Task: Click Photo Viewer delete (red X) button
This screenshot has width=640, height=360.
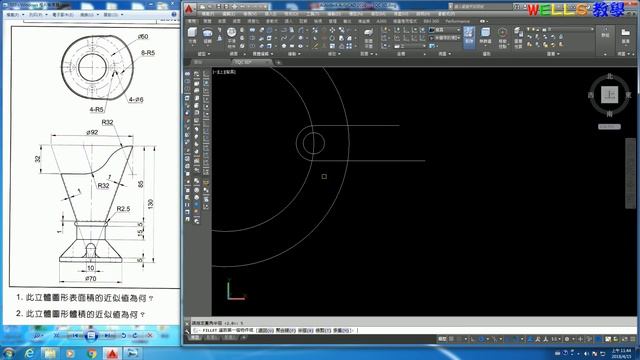Action: pos(150,336)
